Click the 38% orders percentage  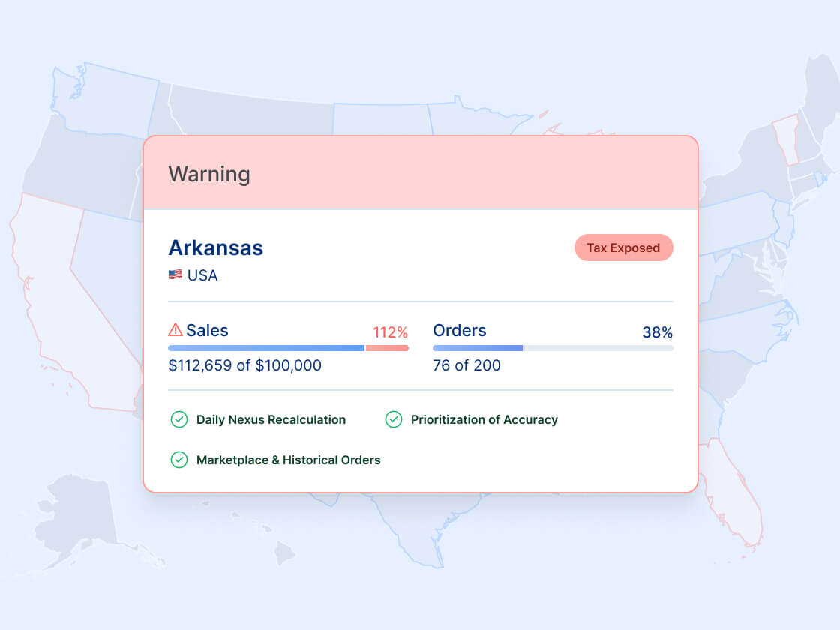657,332
